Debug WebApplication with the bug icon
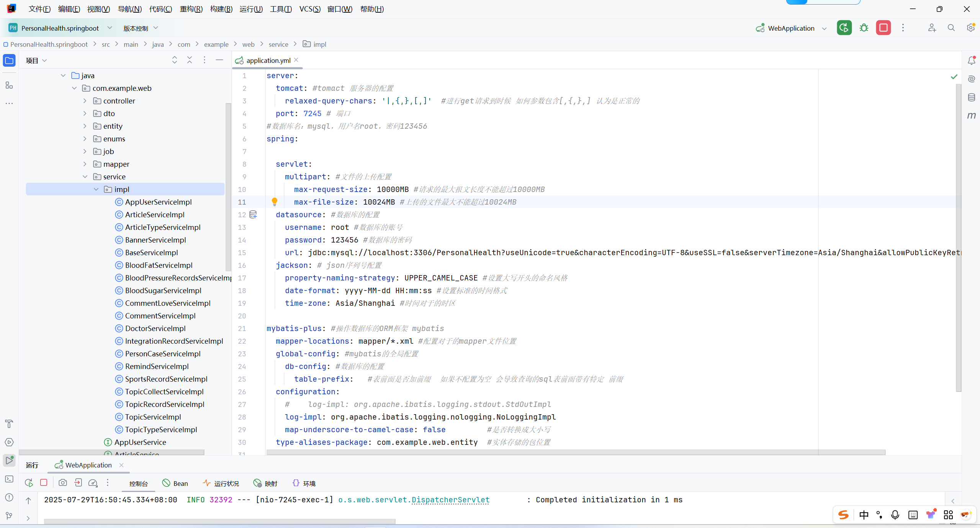 pyautogui.click(x=864, y=28)
